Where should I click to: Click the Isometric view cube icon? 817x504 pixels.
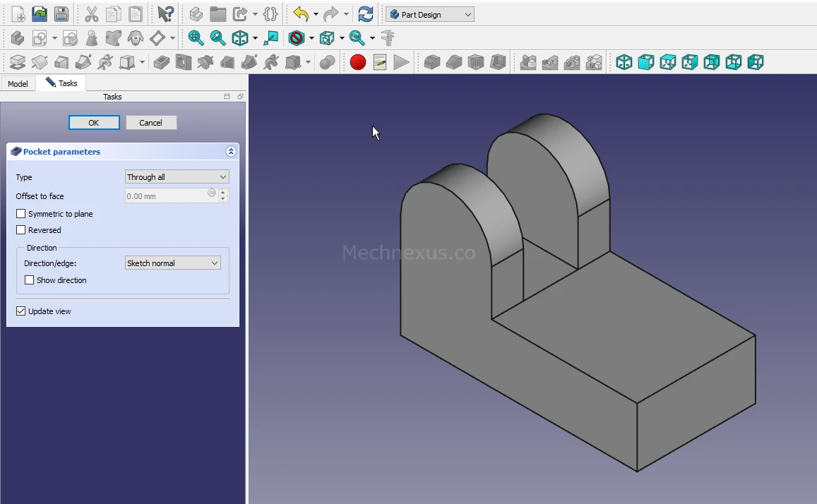tap(240, 38)
